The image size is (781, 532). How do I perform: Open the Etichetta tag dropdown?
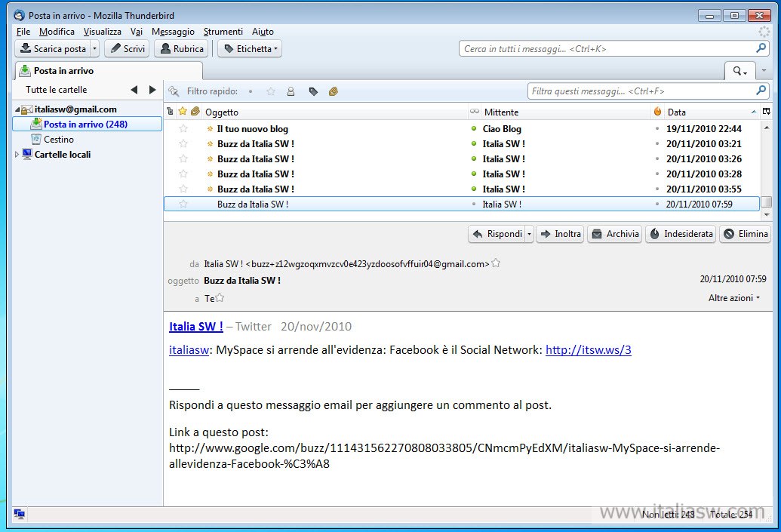click(250, 49)
